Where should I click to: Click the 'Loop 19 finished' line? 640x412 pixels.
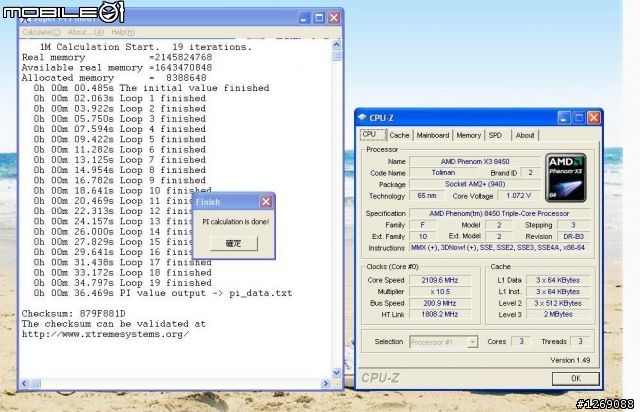point(122,283)
